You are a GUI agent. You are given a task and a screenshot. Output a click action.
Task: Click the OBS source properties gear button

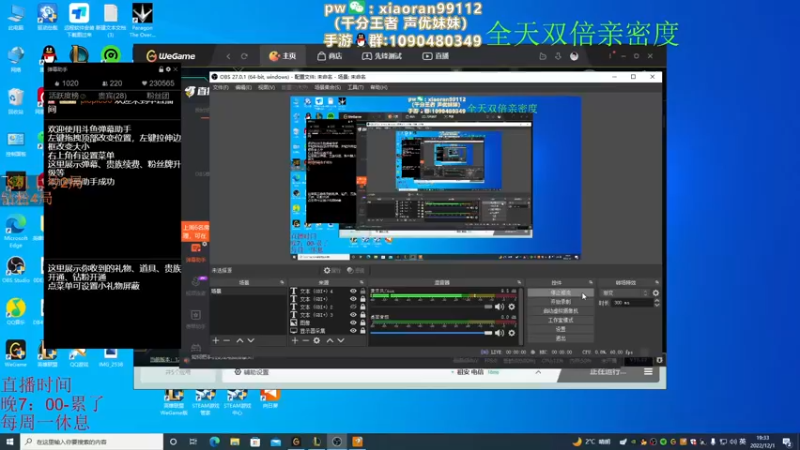(x=332, y=270)
